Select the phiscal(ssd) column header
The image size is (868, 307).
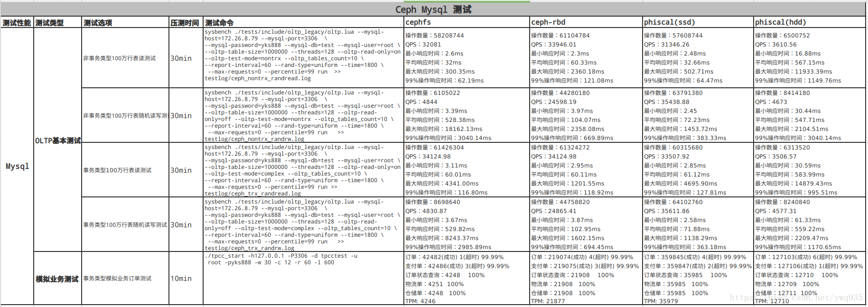pos(698,22)
